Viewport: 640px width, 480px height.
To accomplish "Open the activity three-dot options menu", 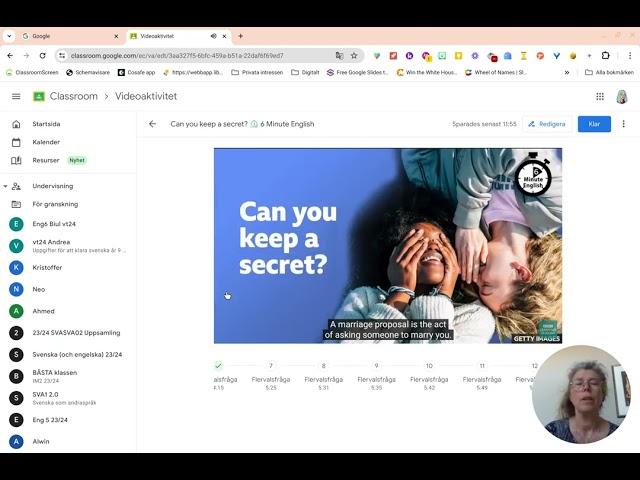I will [623, 124].
